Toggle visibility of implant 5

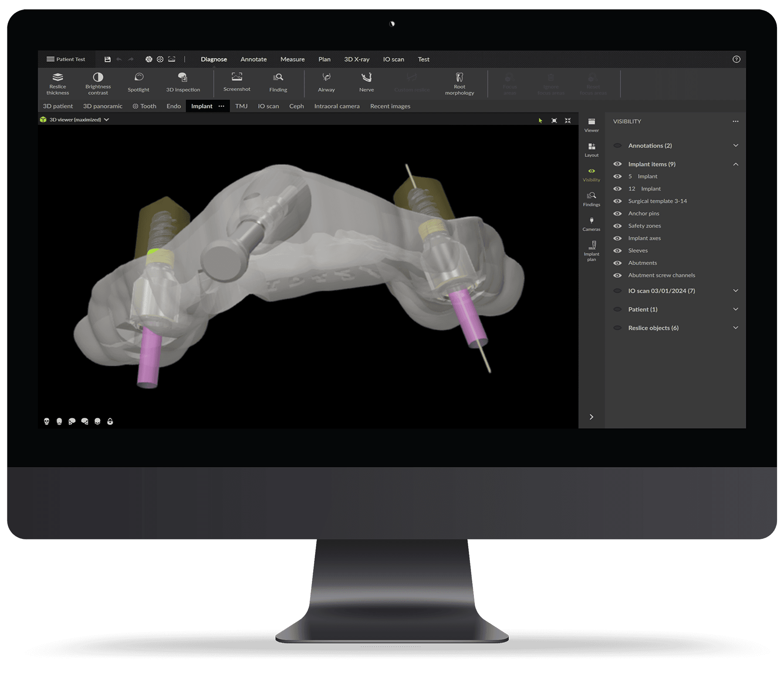coord(618,176)
